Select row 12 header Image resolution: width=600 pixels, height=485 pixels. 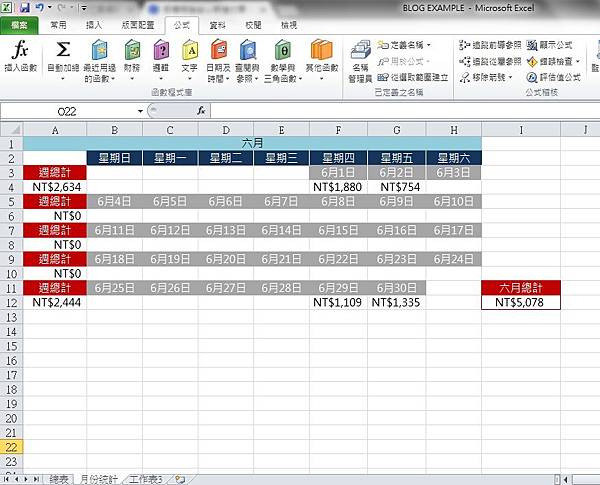tap(11, 303)
